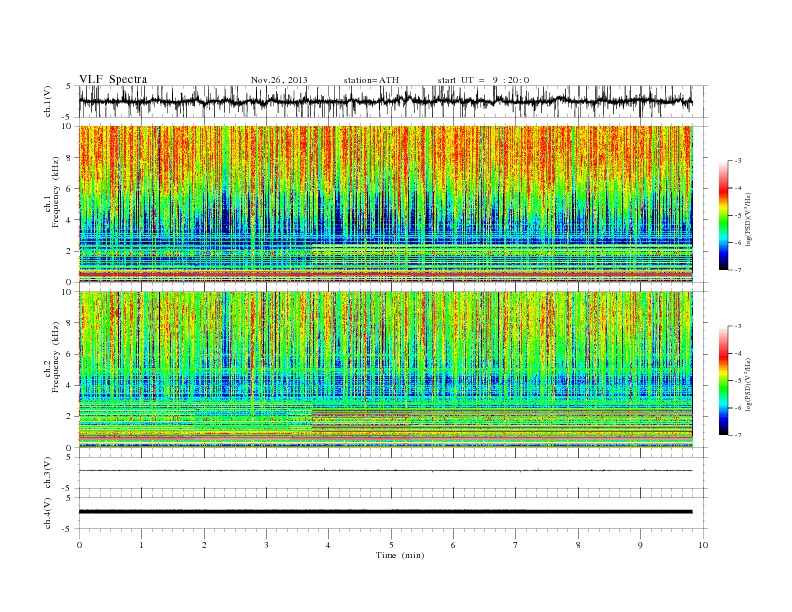Click the ch.1 voltage waveform trace panel
The height and width of the screenshot is (612, 792).
coord(392,101)
